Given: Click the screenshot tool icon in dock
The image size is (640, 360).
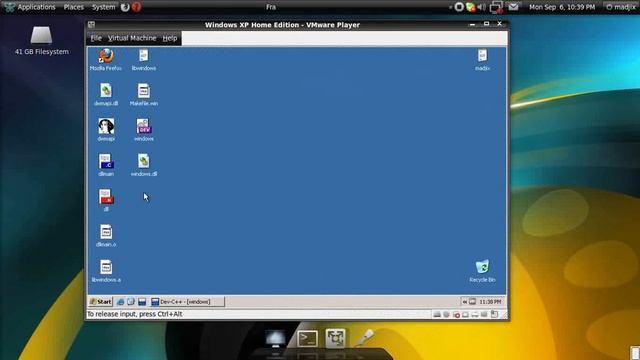Looking at the screenshot, I should [336, 338].
